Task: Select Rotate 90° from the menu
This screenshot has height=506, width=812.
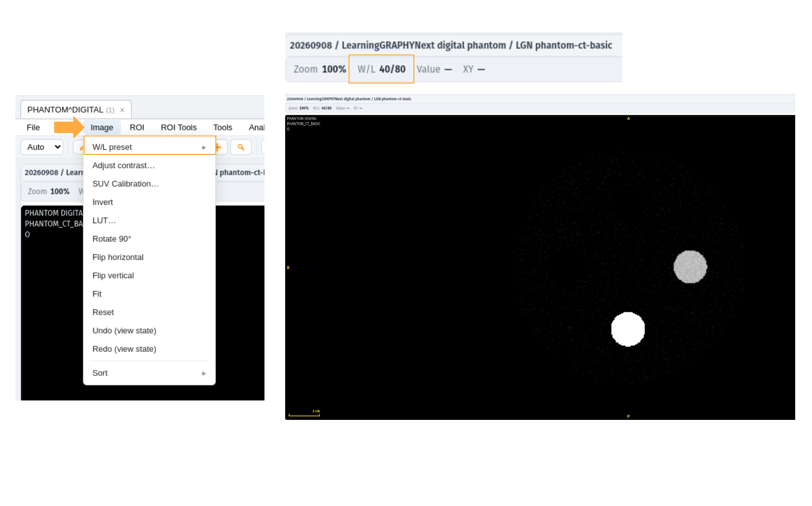Action: [x=150, y=239]
